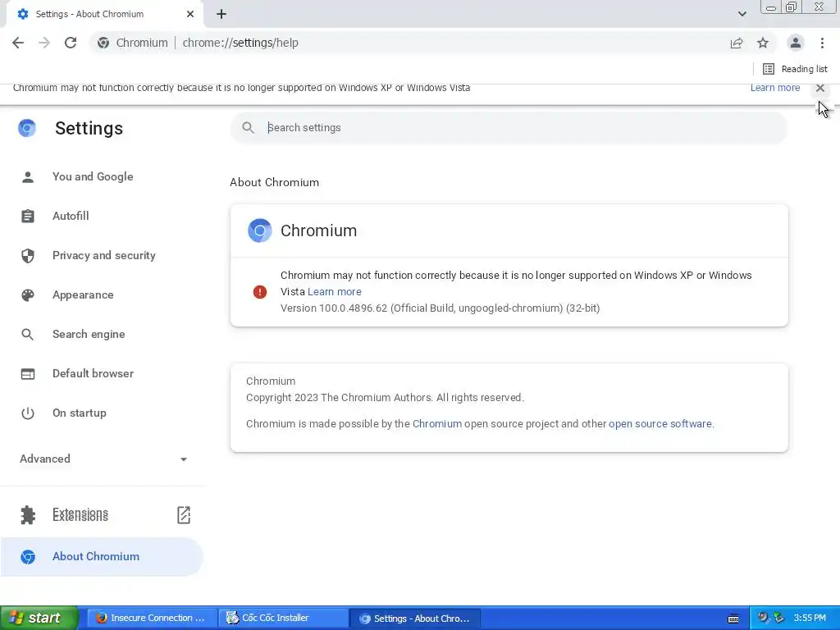Open the three-dot Chromium menu

[822, 43]
